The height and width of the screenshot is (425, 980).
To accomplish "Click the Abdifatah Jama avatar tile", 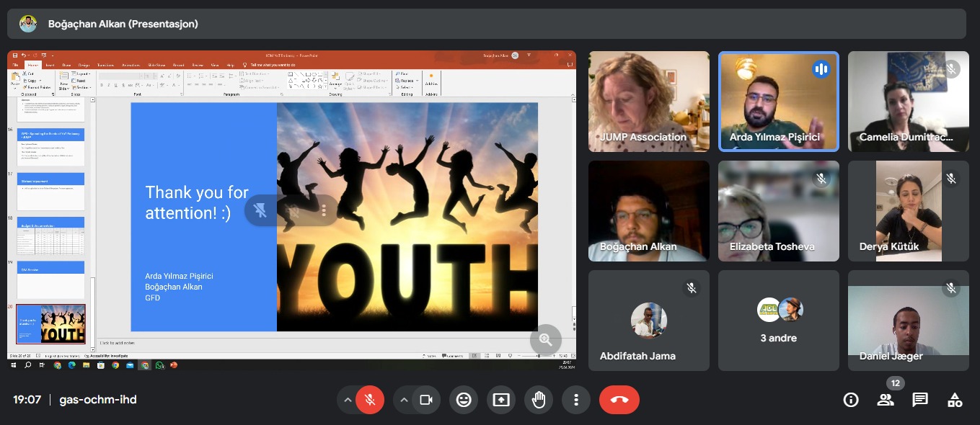I will tap(649, 321).
